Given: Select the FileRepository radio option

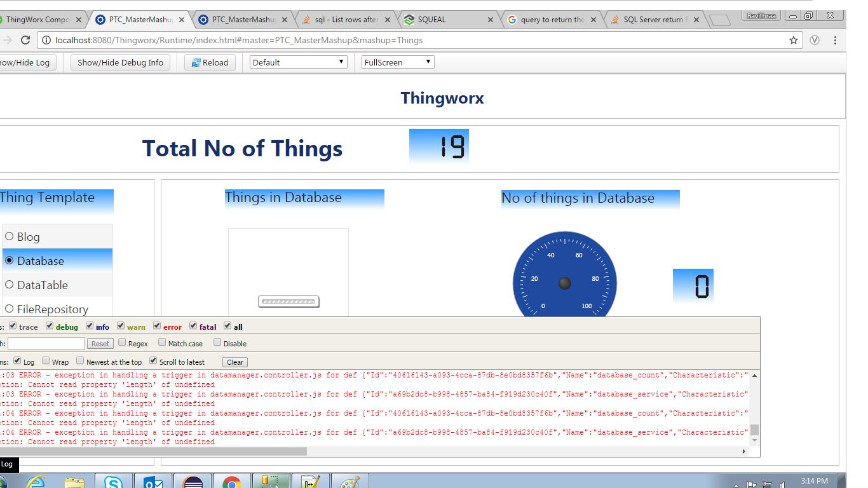Looking at the screenshot, I should coord(10,309).
